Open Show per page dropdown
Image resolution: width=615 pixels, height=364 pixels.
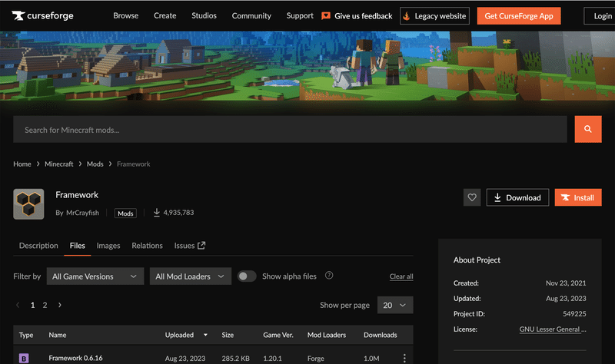(395, 305)
